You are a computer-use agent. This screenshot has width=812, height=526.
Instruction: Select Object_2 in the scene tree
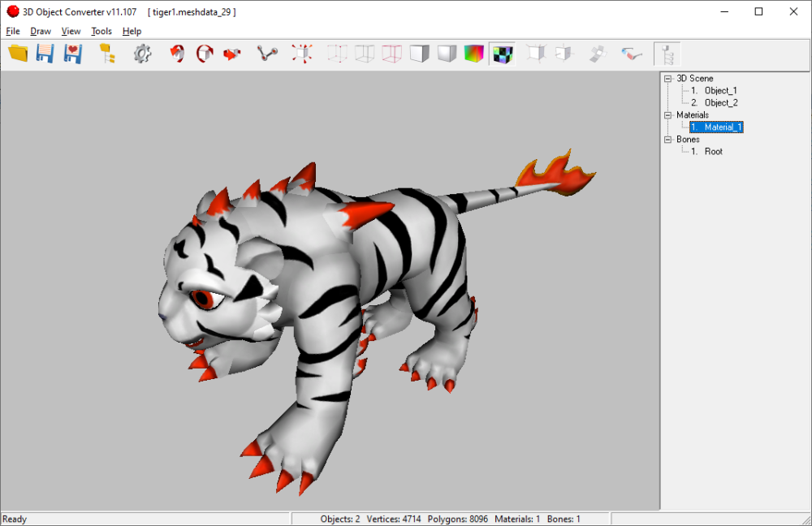pyautogui.click(x=721, y=102)
